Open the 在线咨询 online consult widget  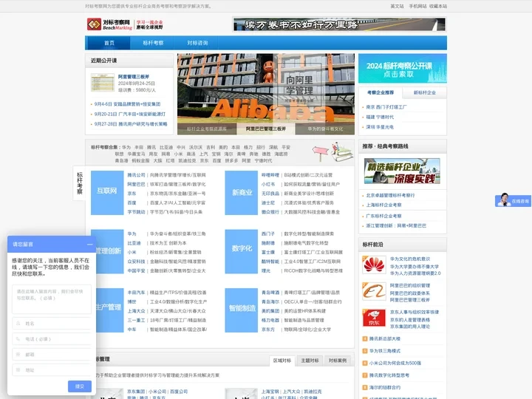[513, 201]
